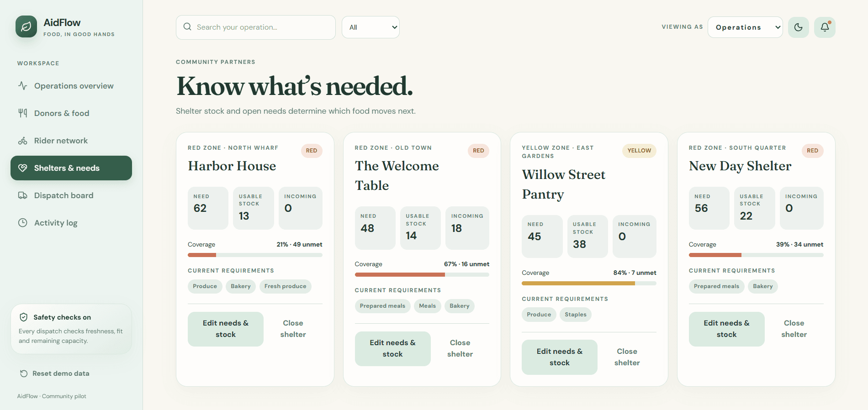This screenshot has height=410, width=868.
Task: Click the Rider network bicycle icon
Action: pos(23,141)
